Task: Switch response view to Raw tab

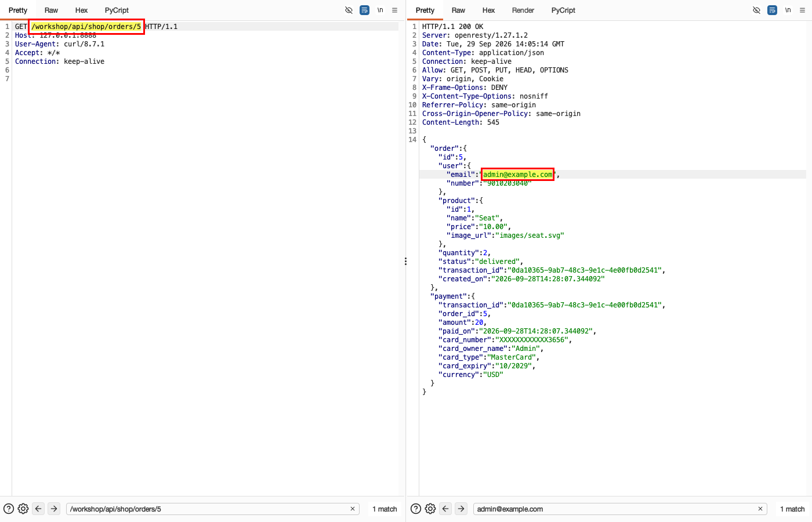Action: click(458, 10)
